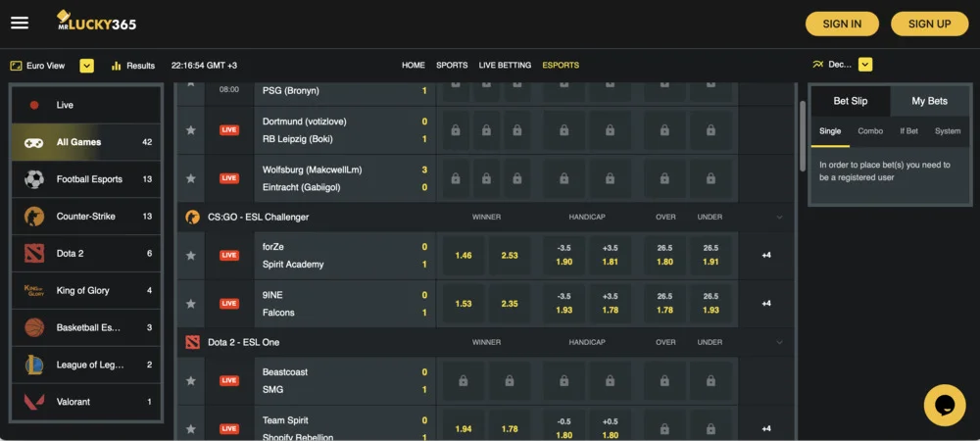Select Basketball Esports sidebar icon
Image resolution: width=980 pixels, height=441 pixels.
33,327
